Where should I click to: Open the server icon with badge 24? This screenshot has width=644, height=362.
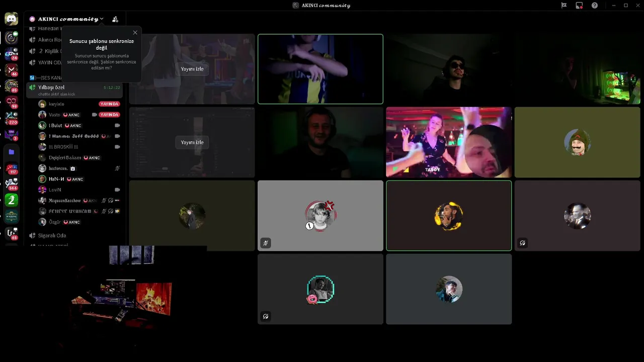(11, 54)
